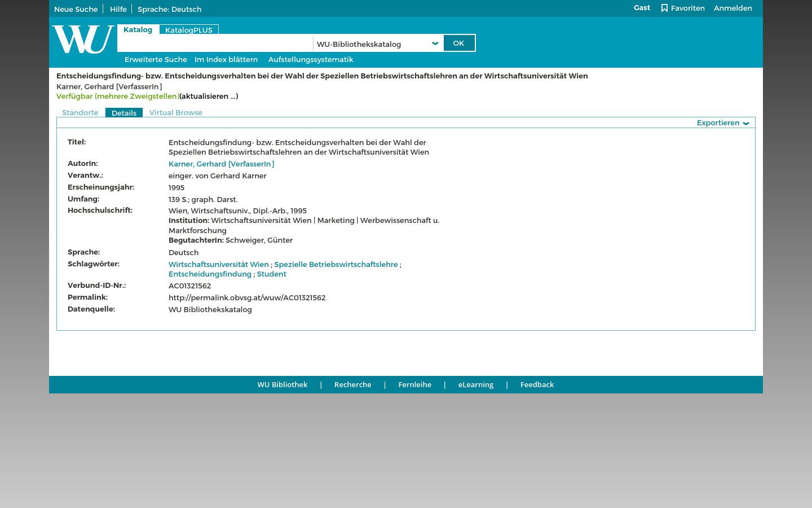812x508 pixels.
Task: Click the WU logo
Action: pos(83,40)
